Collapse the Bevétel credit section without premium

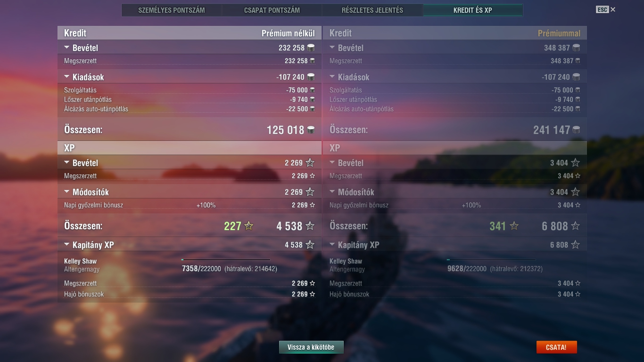click(66, 48)
